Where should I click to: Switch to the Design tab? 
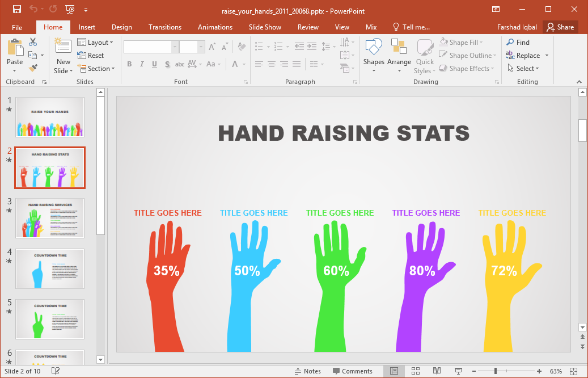pyautogui.click(x=121, y=27)
